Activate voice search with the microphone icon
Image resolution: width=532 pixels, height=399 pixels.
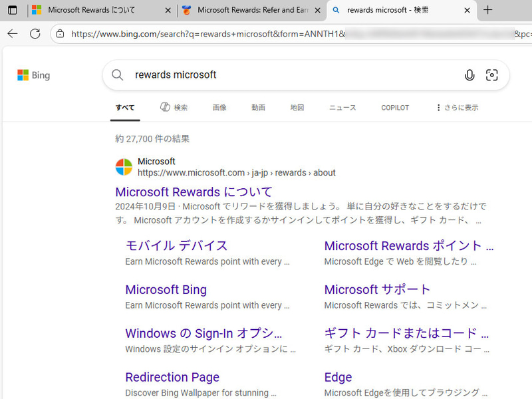click(x=469, y=75)
